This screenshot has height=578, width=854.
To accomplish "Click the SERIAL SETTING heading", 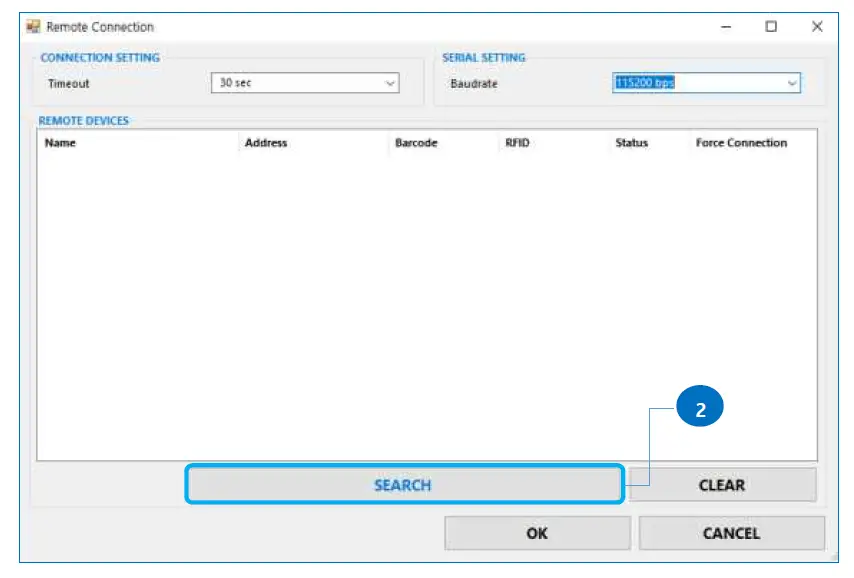I will click(484, 58).
